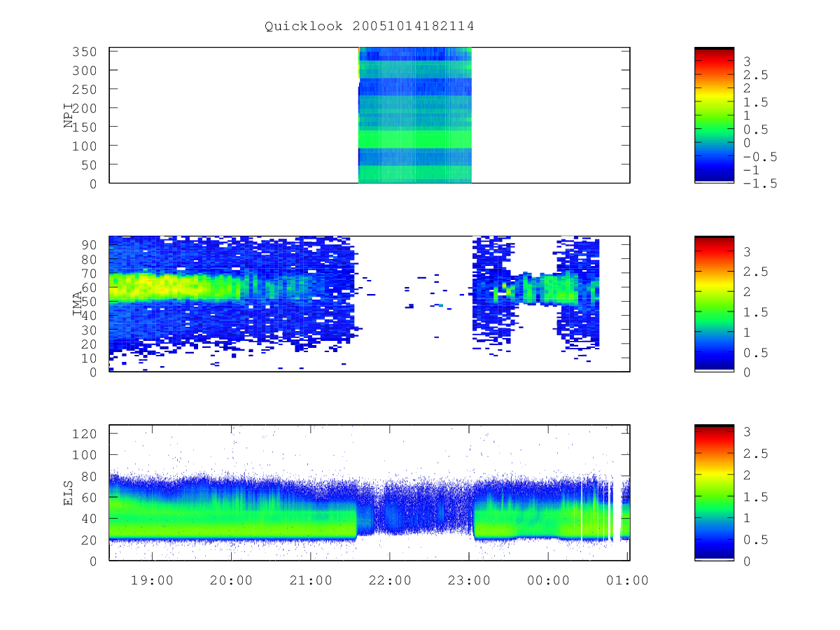Click the 00:00 time tick label
Screen dimensions: 840x630
click(x=547, y=580)
